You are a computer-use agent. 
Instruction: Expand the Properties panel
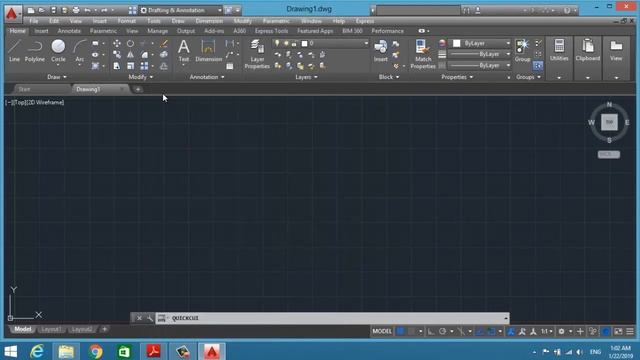click(457, 77)
